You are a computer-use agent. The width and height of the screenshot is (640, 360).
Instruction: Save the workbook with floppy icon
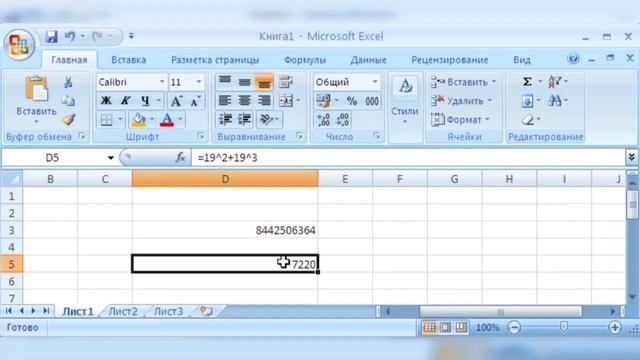pos(51,37)
